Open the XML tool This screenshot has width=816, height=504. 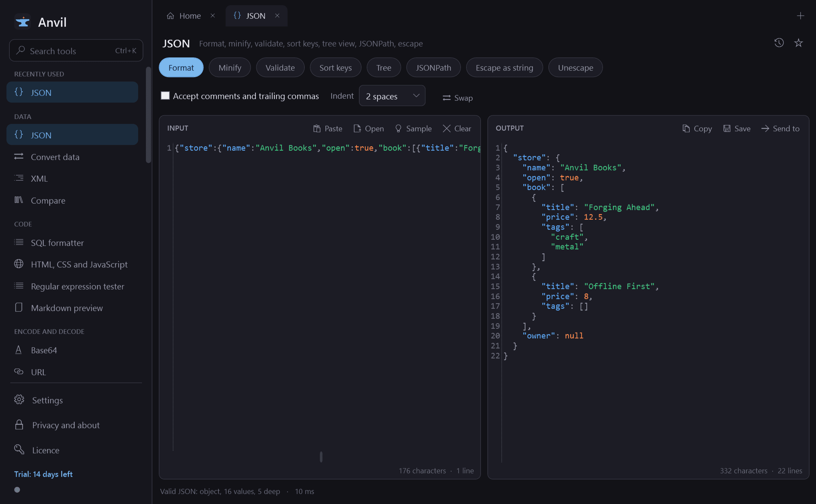72,178
